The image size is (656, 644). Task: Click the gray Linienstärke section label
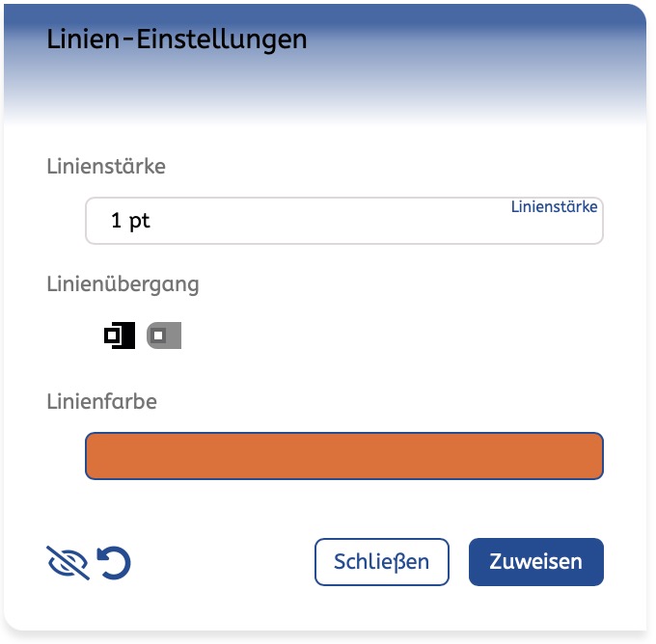tap(106, 166)
